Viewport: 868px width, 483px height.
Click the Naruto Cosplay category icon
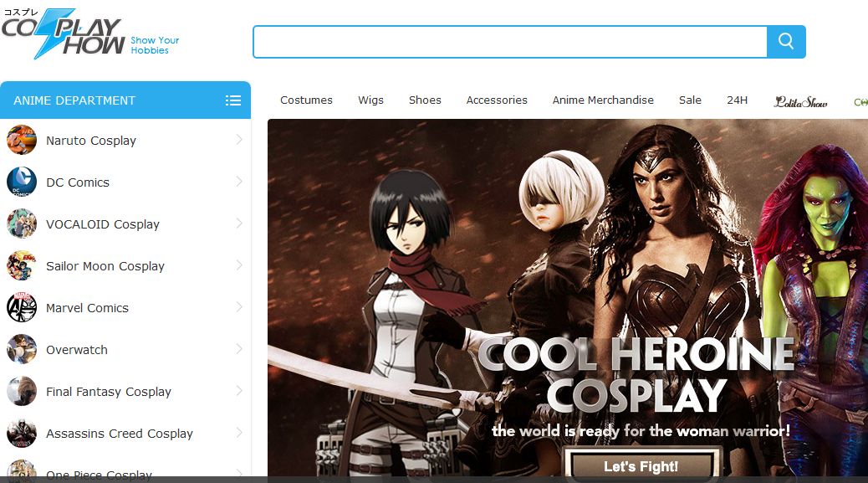pyautogui.click(x=22, y=140)
